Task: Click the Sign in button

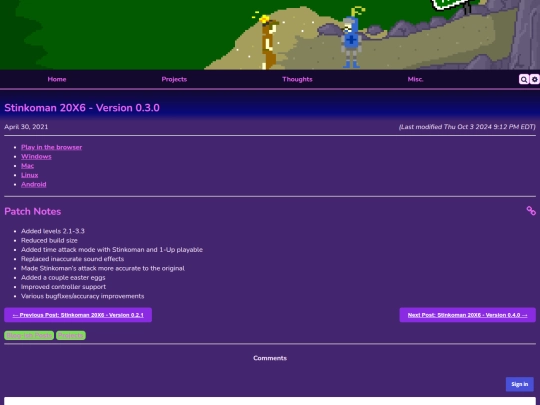Action: click(520, 384)
